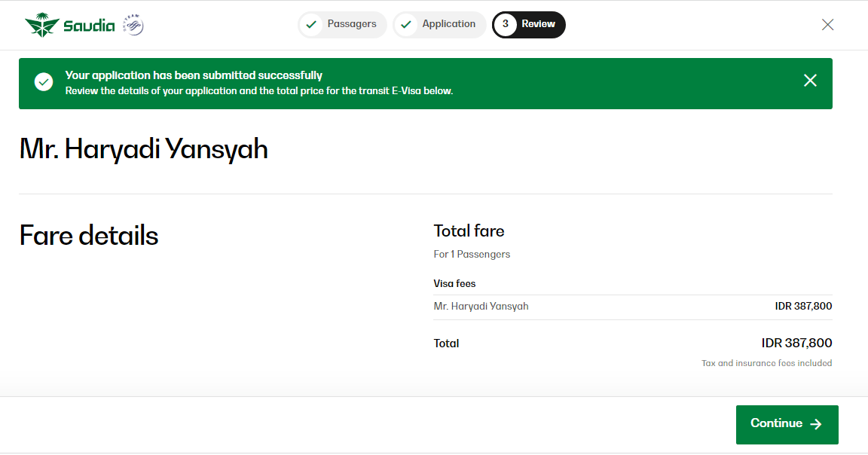
Task: Click the checkmark icon beside Application
Action: [x=406, y=25]
